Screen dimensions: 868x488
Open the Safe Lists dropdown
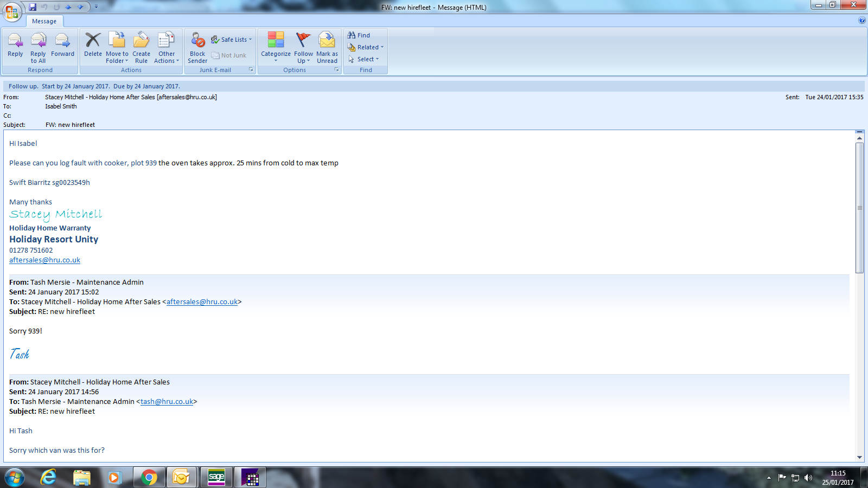(232, 40)
